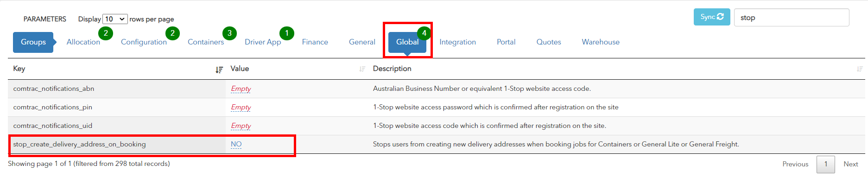Sort by Description column sort icon
868x184 pixels.
860,69
